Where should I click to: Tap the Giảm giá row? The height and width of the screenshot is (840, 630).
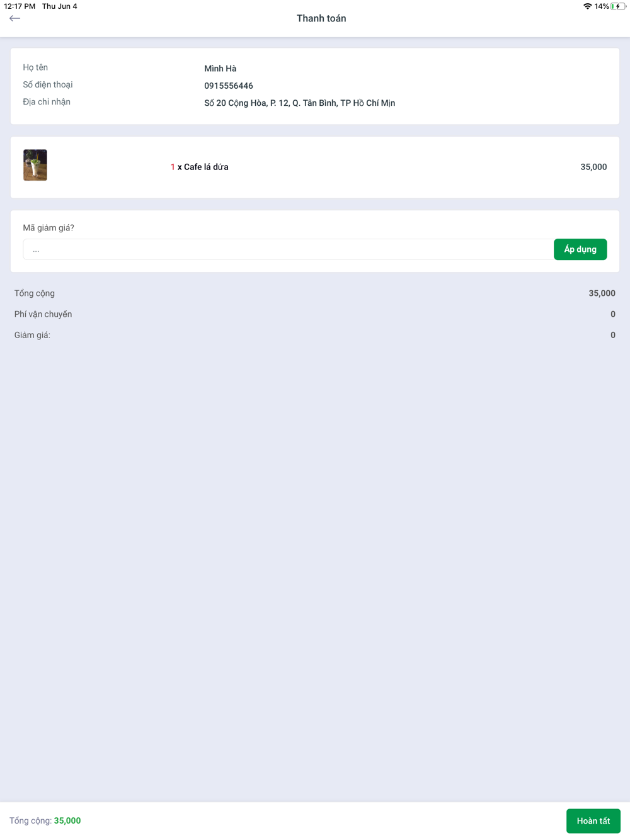point(315,335)
